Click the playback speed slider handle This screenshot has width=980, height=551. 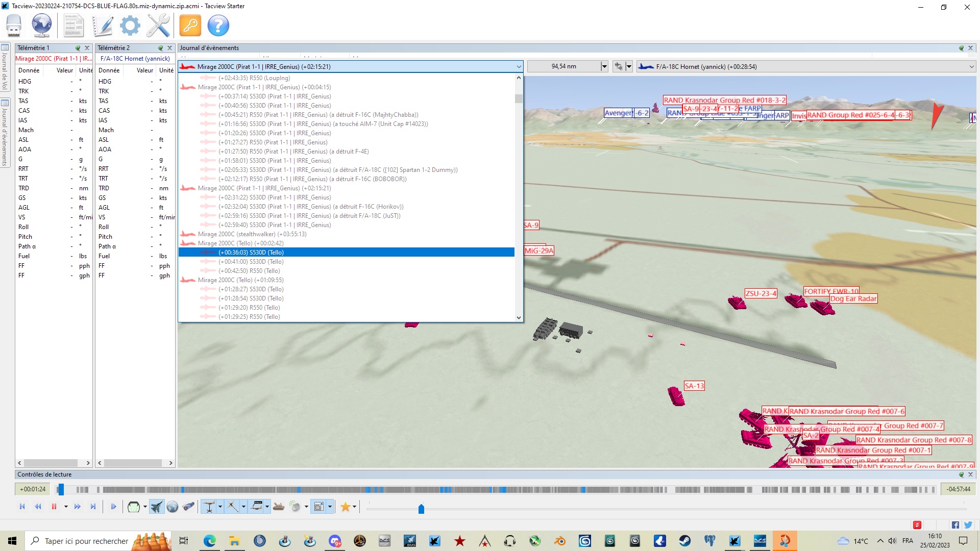pos(421,509)
